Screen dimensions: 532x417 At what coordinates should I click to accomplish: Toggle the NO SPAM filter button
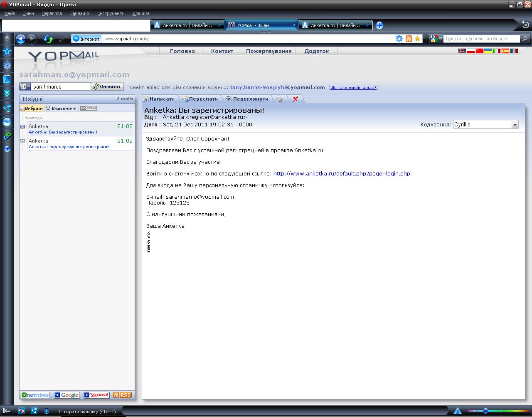88,108
